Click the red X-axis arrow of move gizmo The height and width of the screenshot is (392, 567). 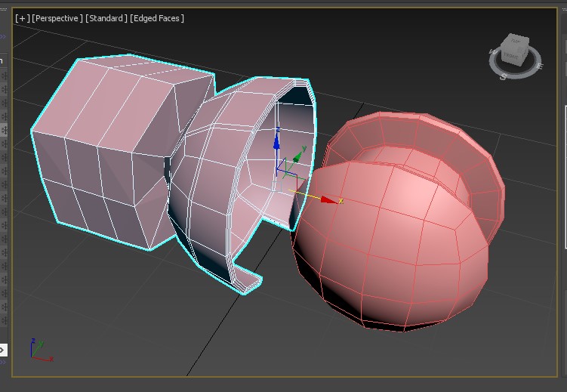point(328,200)
